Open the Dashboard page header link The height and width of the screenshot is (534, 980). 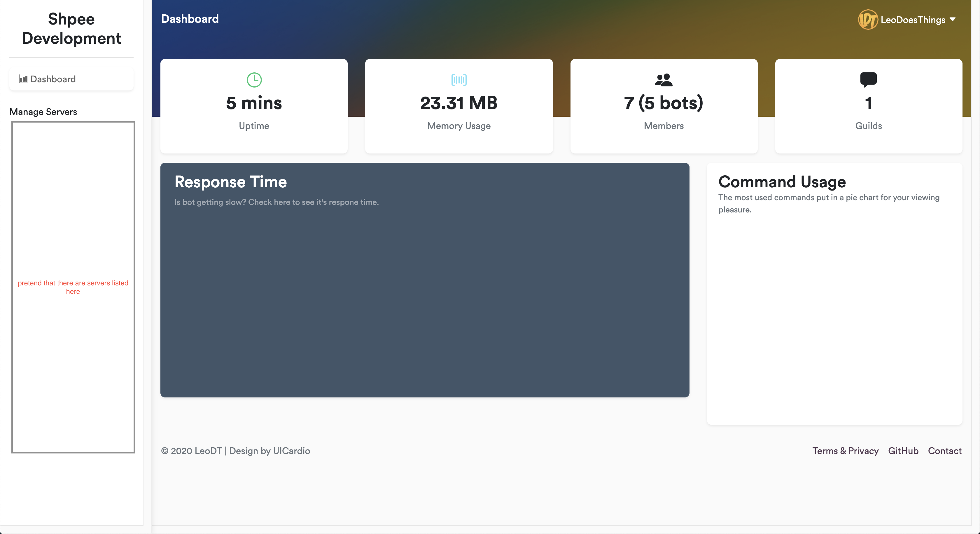click(x=190, y=19)
